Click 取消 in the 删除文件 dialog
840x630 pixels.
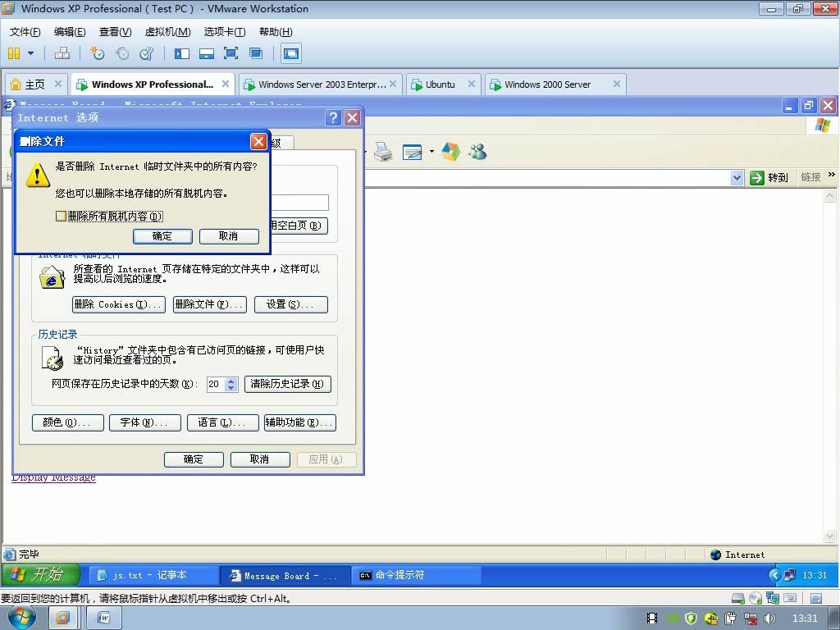click(x=229, y=236)
